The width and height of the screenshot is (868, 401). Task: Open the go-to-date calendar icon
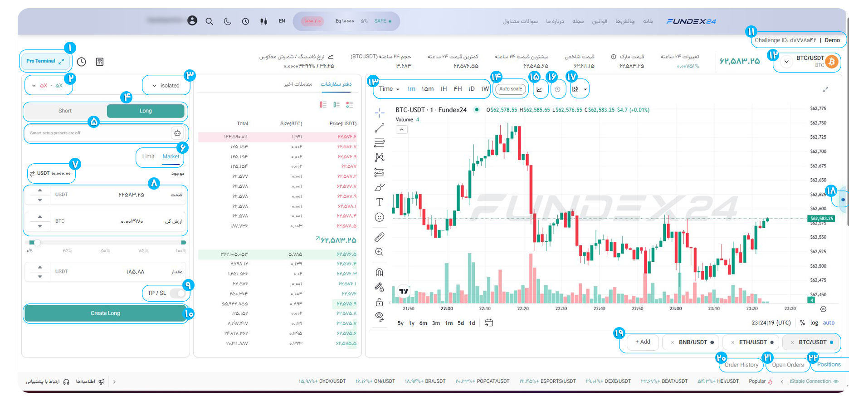coord(489,323)
